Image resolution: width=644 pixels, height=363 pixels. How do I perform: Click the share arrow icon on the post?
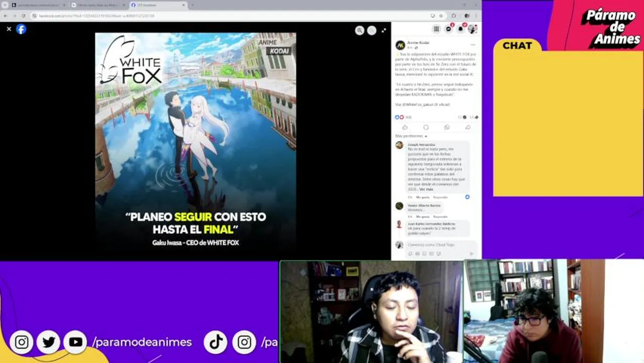coord(468,128)
